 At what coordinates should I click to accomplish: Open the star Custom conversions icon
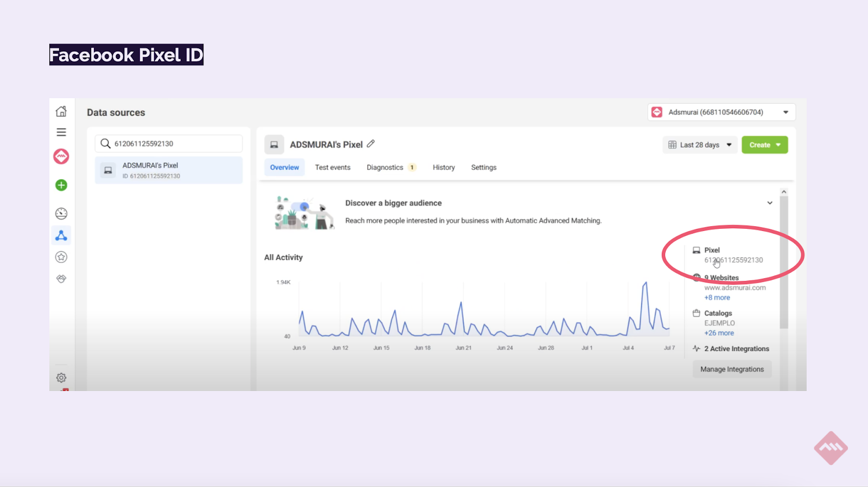click(61, 257)
